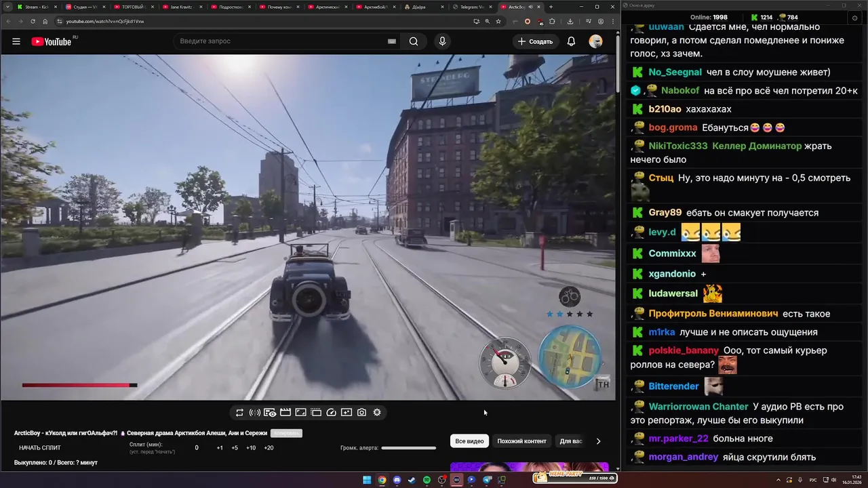Click the video player area
Viewport: 868px width, 488px height.
308,227
